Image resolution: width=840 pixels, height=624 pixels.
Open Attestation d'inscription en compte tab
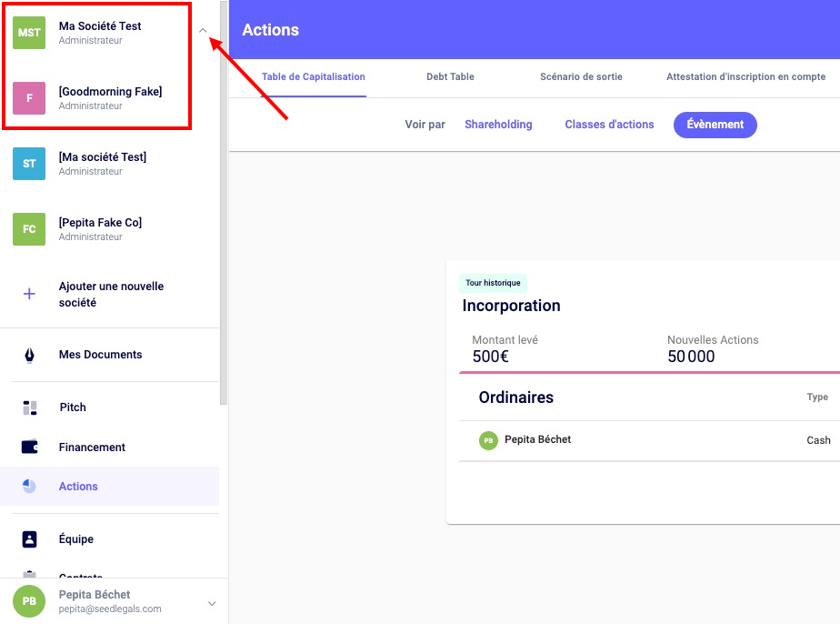[745, 77]
